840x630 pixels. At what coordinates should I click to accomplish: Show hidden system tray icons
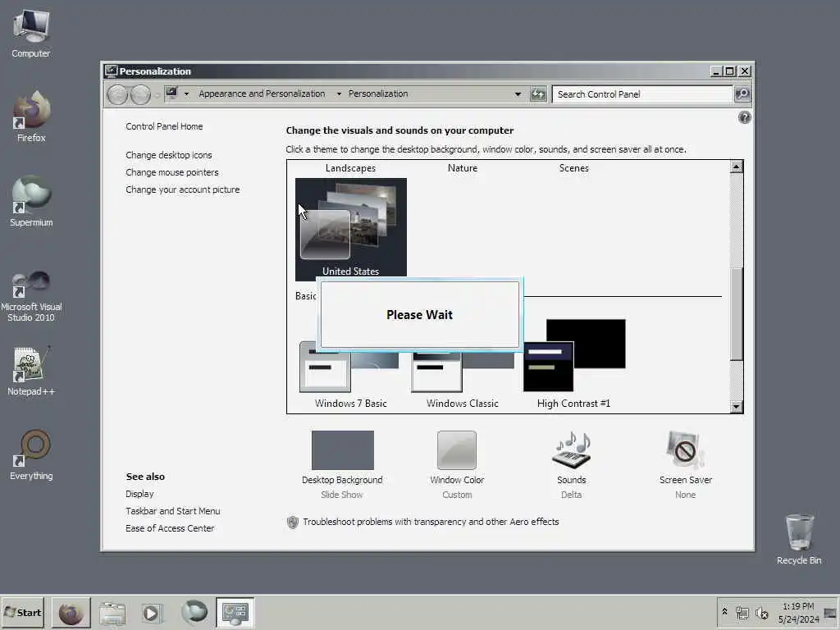pos(724,612)
